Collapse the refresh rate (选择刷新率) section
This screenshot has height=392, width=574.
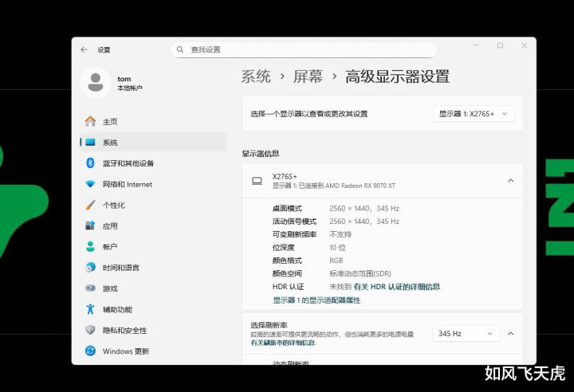point(510,334)
